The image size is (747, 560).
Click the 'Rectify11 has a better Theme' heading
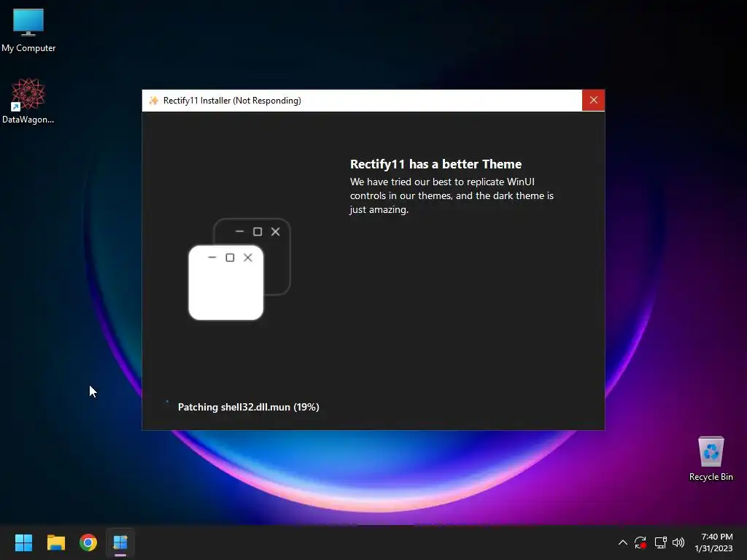click(x=436, y=164)
